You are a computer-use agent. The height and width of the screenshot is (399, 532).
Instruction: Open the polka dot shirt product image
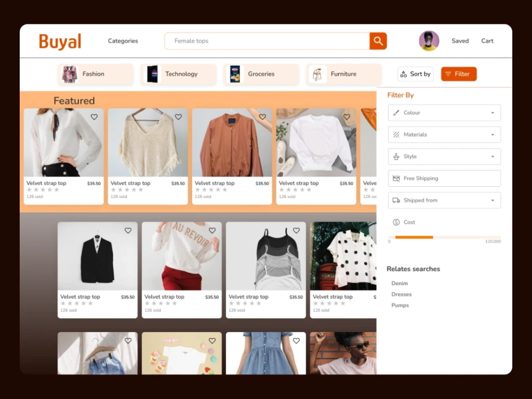(x=343, y=256)
